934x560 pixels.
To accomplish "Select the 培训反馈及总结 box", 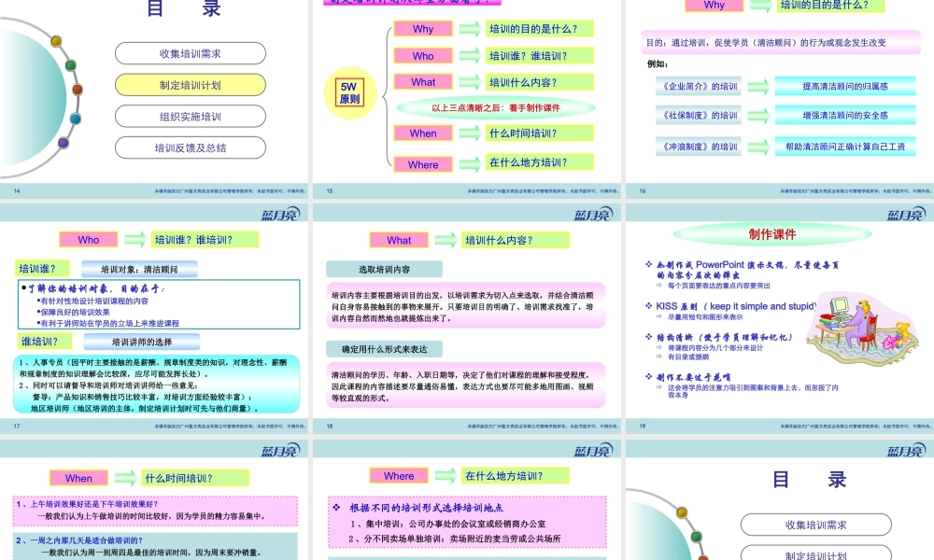I will [x=190, y=148].
